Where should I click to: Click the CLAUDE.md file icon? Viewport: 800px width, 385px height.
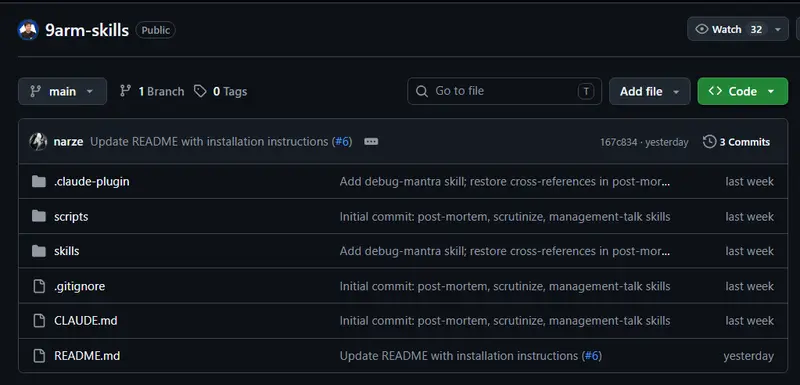click(39, 321)
